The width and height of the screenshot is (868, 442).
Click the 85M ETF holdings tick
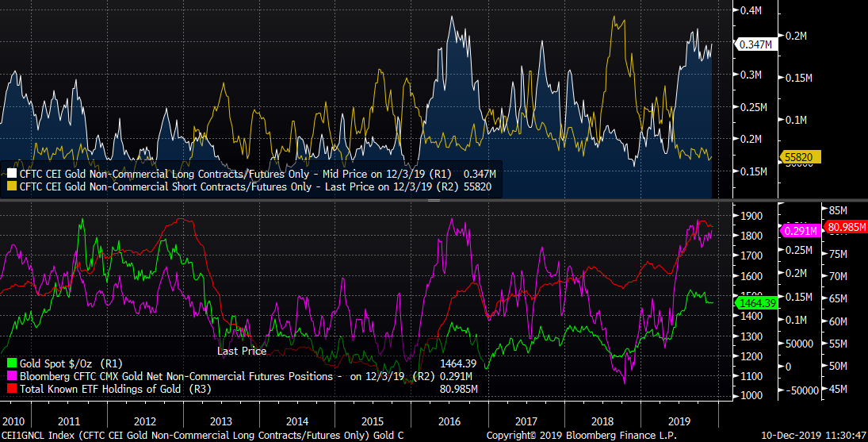coord(838,210)
